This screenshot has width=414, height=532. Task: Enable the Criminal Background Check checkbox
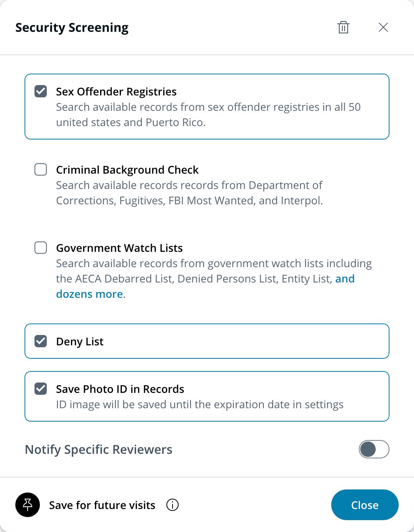pyautogui.click(x=41, y=170)
